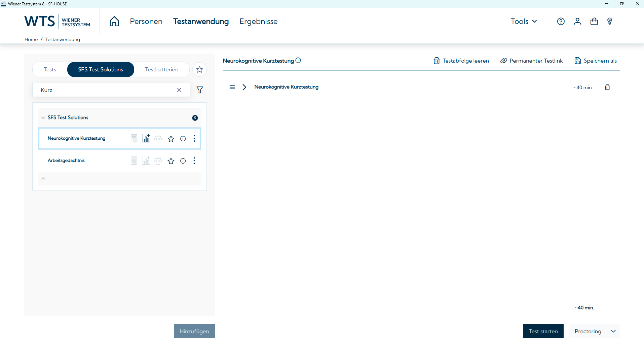Image resolution: width=644 pixels, height=347 pixels.
Task: Switch to the Testbatterien tab
Action: pos(162,69)
